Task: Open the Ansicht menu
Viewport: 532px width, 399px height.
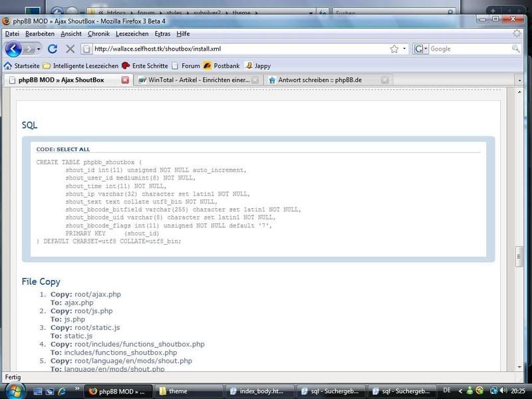Action: pyautogui.click(x=71, y=34)
